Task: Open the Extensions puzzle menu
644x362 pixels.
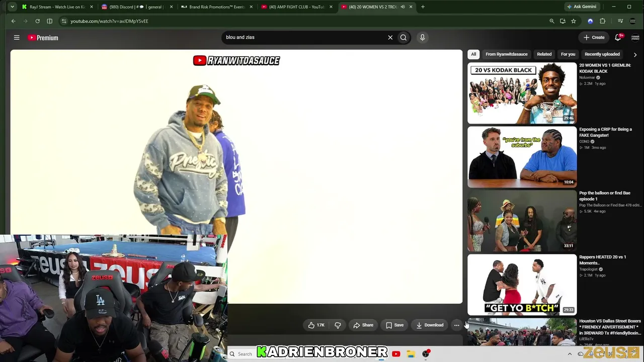Action: click(603, 21)
